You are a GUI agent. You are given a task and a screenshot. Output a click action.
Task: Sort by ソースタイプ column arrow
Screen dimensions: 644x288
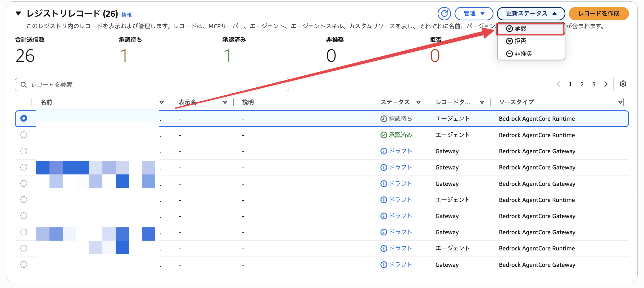coord(620,102)
